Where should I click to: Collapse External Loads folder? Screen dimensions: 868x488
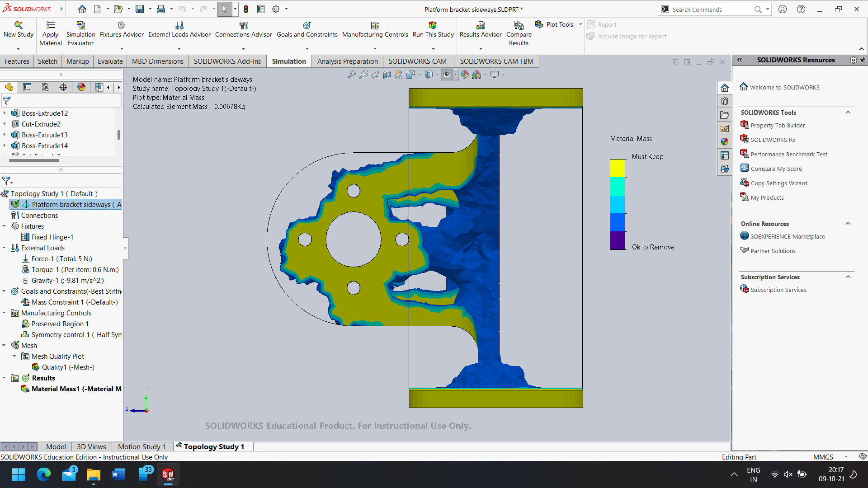click(x=4, y=248)
